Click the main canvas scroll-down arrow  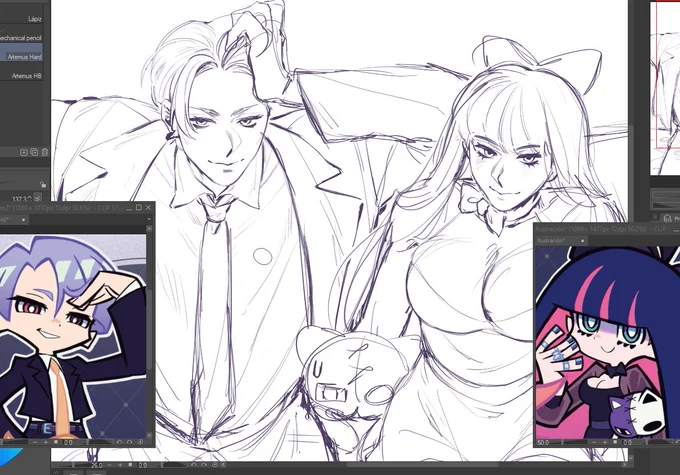[x=631, y=457]
